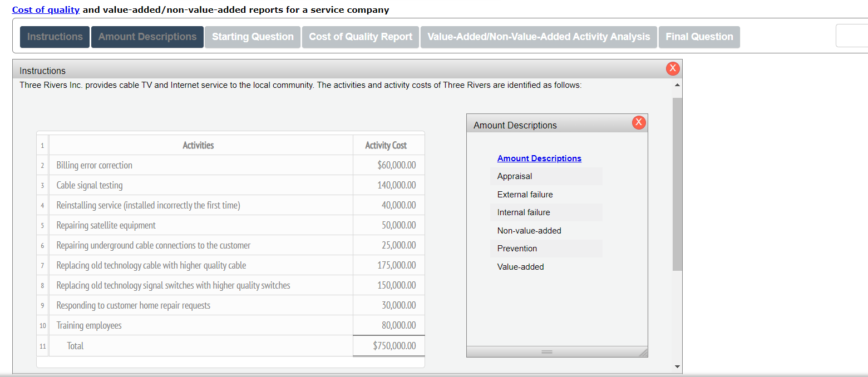The width and height of the screenshot is (868, 377).
Task: Click the resize grip on Amount Descriptions panel
Action: click(x=643, y=351)
